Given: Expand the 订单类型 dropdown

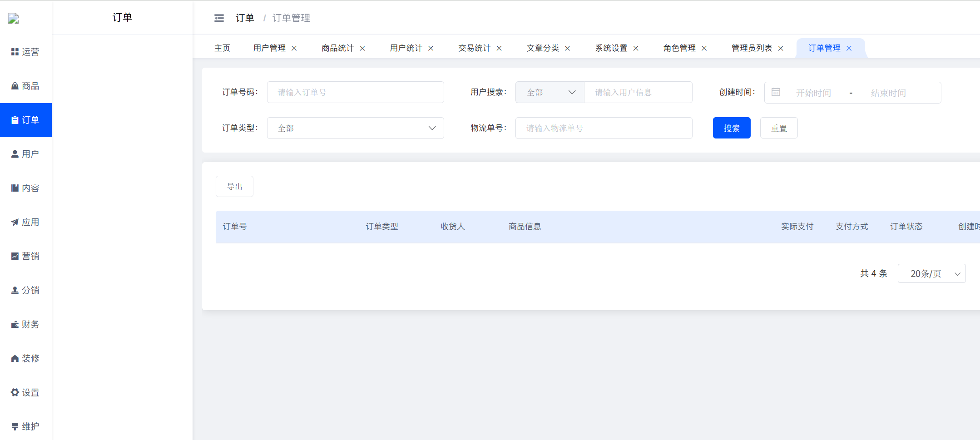Looking at the screenshot, I should (355, 129).
